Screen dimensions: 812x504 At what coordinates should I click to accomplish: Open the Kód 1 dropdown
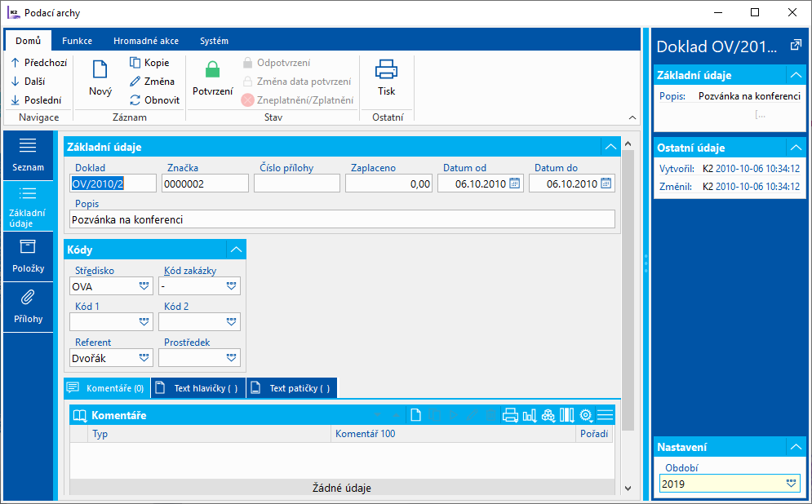[x=144, y=321]
